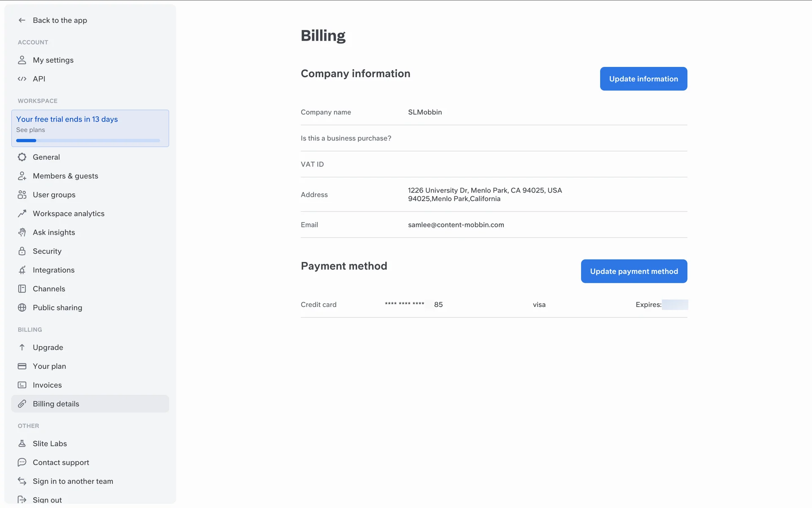Open the Your plan menu item
Screen dimensions: 812x508
pos(49,366)
